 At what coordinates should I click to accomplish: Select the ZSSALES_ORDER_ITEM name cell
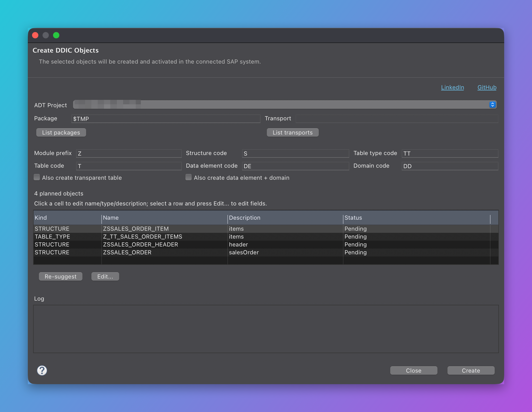pos(164,229)
